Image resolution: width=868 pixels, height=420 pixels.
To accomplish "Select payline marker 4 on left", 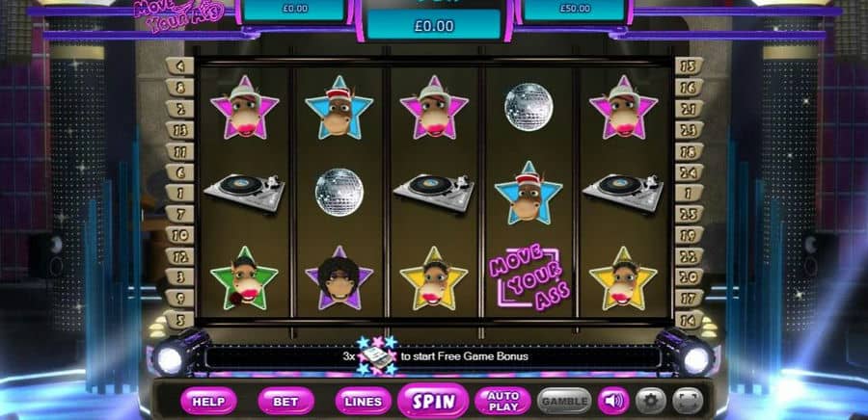I will point(180,66).
